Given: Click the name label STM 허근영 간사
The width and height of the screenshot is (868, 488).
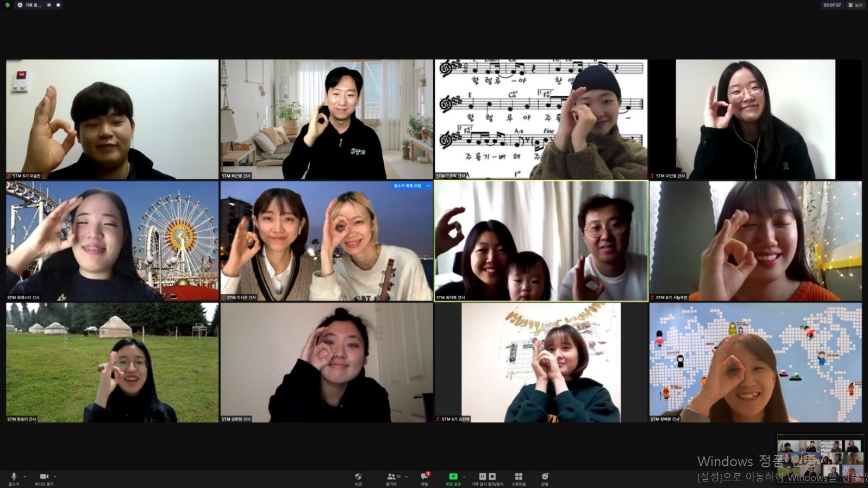Looking at the screenshot, I should (236, 176).
